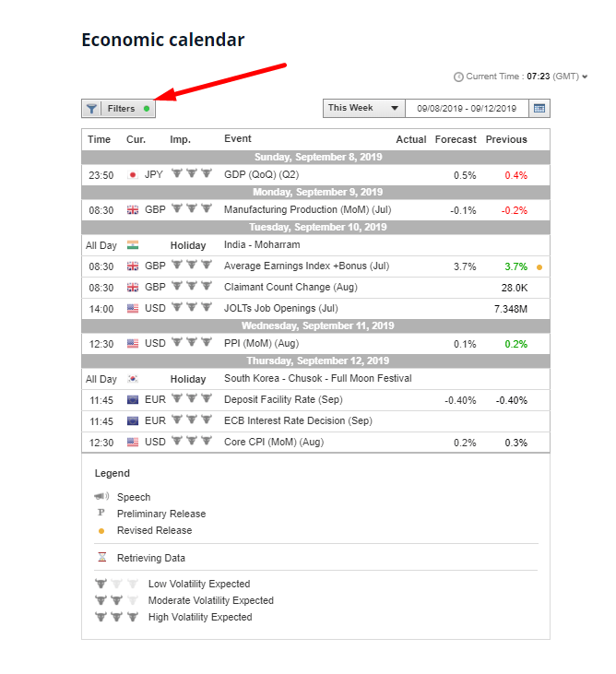Click the South Korea flag icon
This screenshot has height=674, width=616.
point(132,379)
